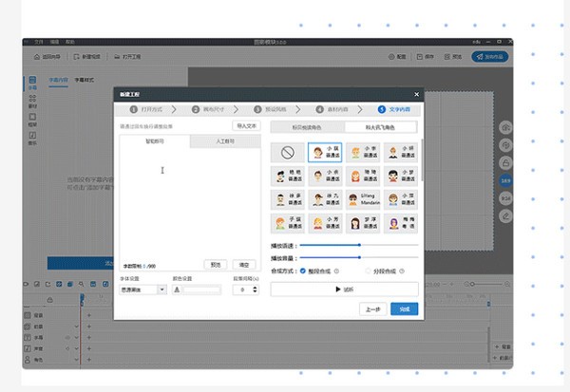The image size is (570, 392).
Task: Click the 导入文本 button
Action: [245, 125]
